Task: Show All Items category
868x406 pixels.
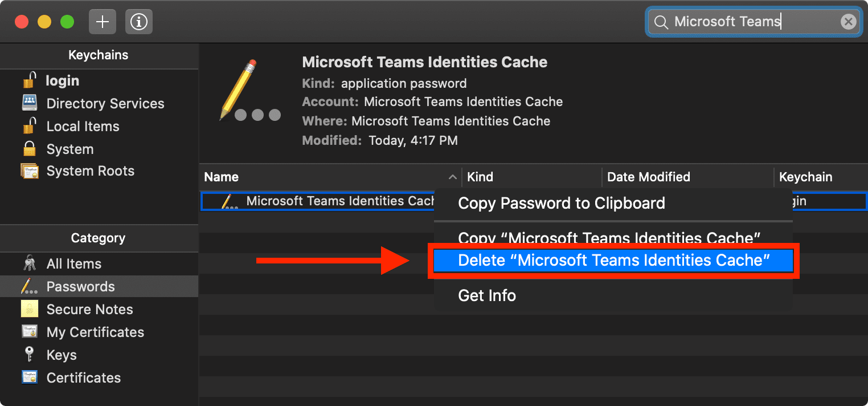Action: coord(73,264)
